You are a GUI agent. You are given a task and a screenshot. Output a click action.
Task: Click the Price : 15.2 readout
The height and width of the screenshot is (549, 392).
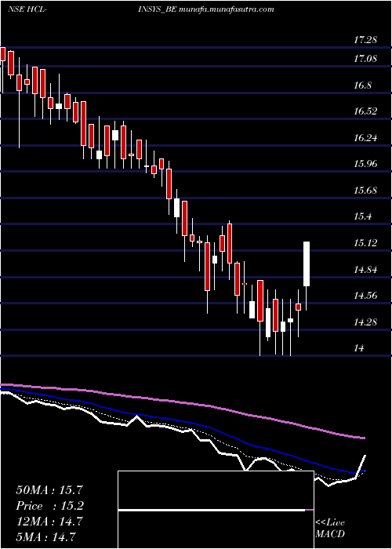[50, 506]
